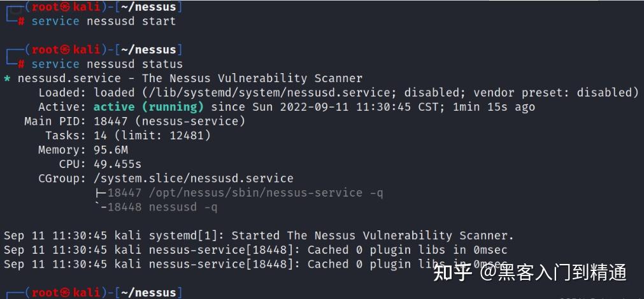Click the '18448 nessusd -q' child process line
This screenshot has height=299, width=644.
(162, 207)
